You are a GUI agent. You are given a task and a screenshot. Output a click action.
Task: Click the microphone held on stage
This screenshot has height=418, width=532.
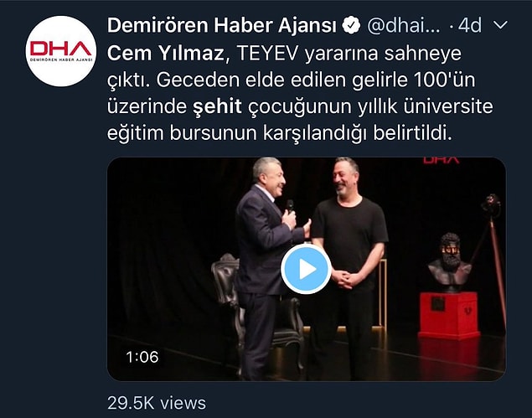290,205
